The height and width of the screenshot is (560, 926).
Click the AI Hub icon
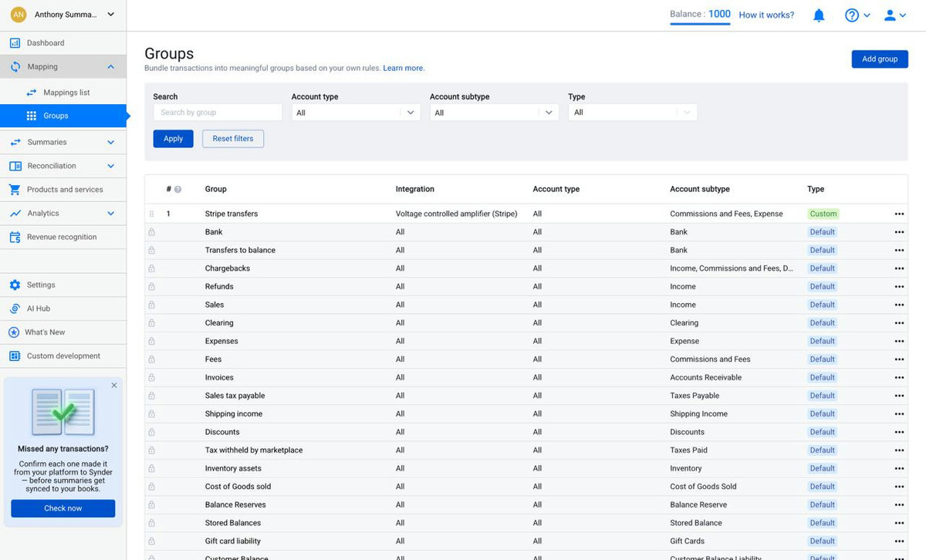point(15,309)
